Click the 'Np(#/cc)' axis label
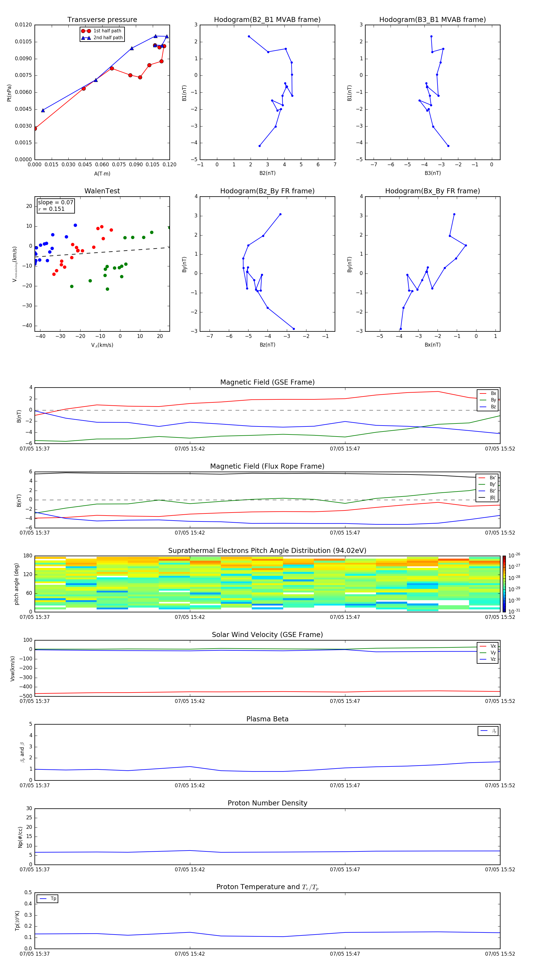The height and width of the screenshot is (980, 535). pos(20,837)
